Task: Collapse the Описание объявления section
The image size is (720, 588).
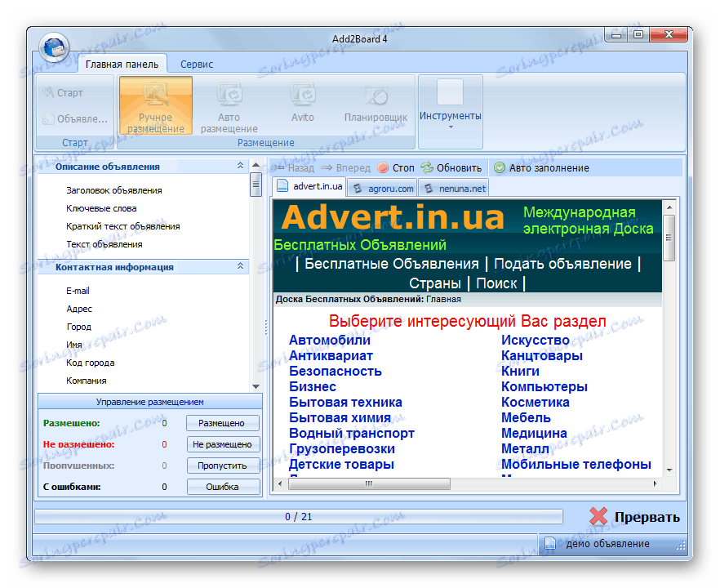Action: point(240,166)
